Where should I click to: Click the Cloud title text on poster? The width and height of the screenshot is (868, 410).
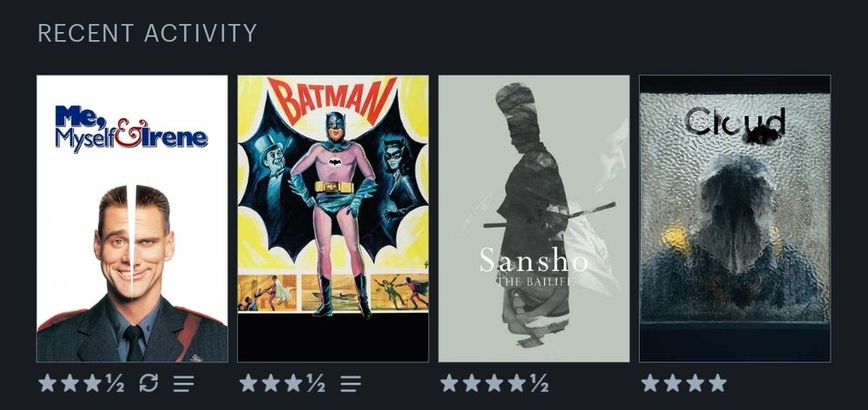pyautogui.click(x=735, y=123)
